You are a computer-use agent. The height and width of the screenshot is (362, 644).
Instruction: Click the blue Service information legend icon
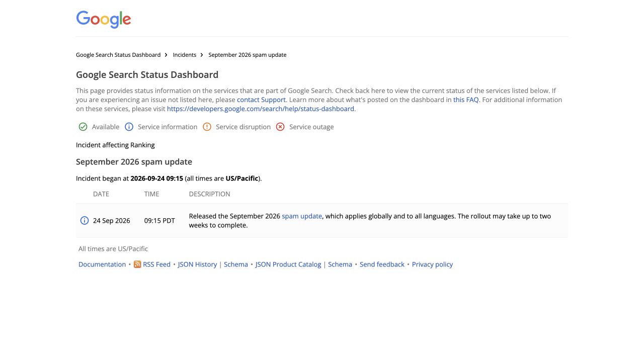pos(129,127)
